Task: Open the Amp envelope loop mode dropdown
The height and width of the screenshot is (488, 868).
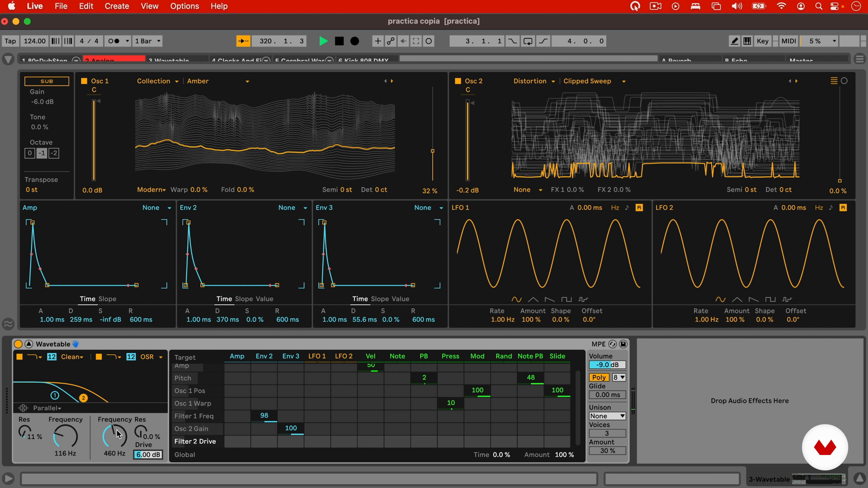Action: click(157, 208)
